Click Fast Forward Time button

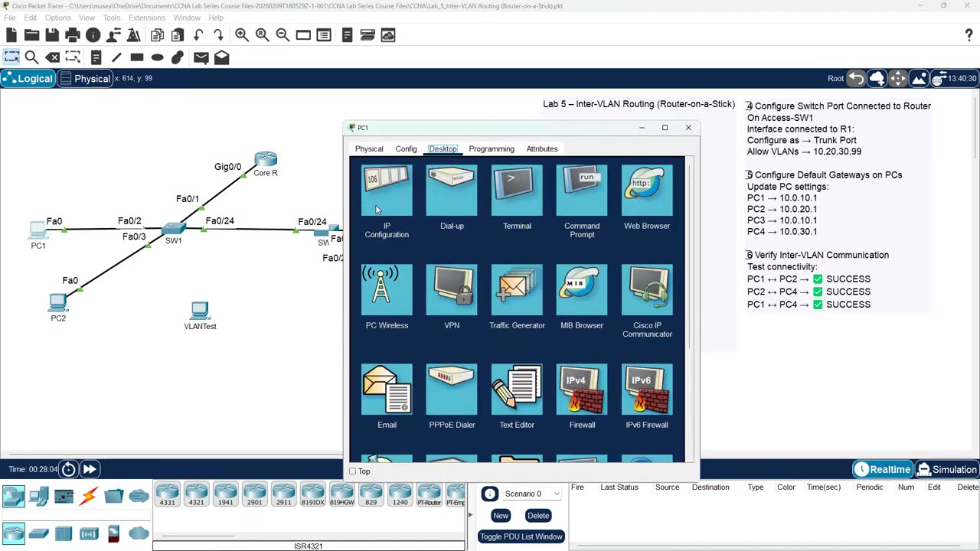click(89, 469)
